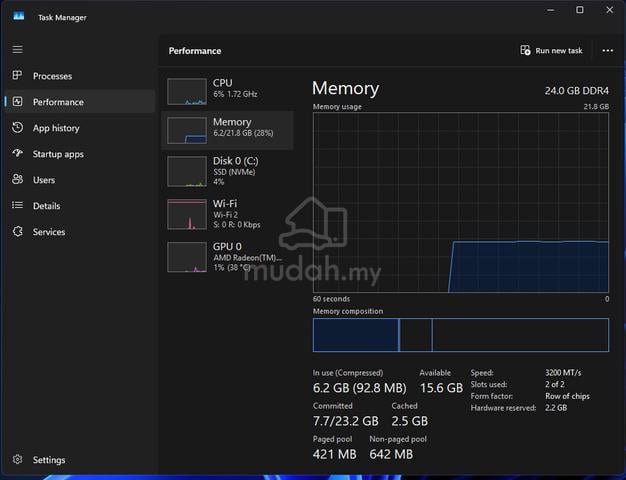This screenshot has width=626, height=480.
Task: Click the Services puzzle icon
Action: point(17,232)
